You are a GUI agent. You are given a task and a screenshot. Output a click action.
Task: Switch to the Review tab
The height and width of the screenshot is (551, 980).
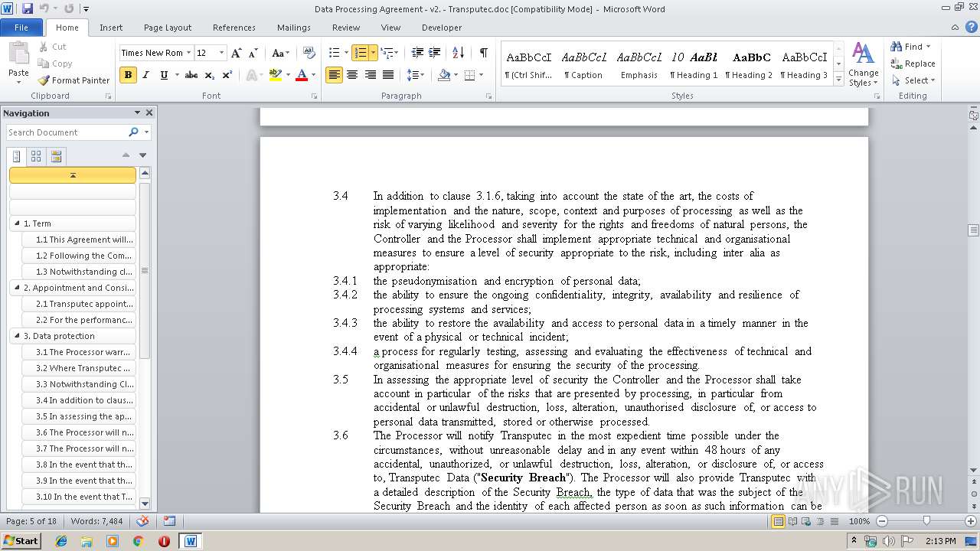pos(346,28)
